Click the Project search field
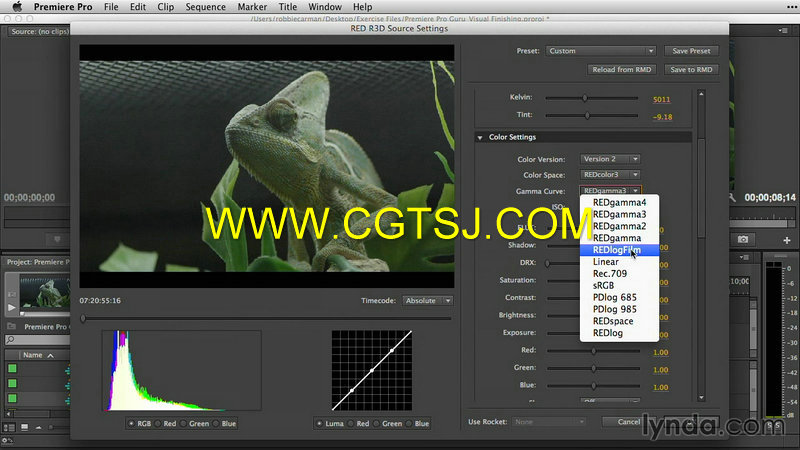The width and height of the screenshot is (800, 450). click(37, 340)
